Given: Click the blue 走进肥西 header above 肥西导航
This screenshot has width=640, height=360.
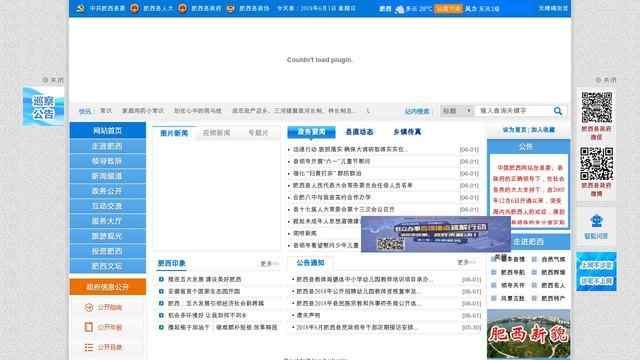Looking at the screenshot, I should tap(529, 242).
